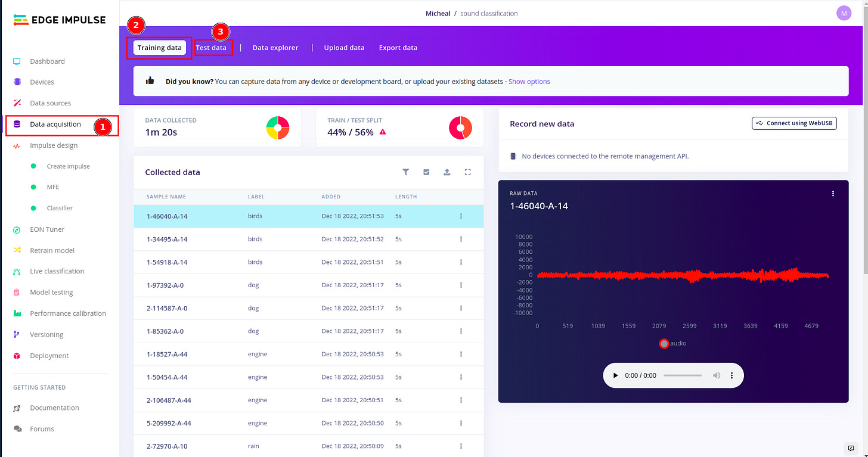Play the audio sample
This screenshot has height=457, width=868.
point(615,376)
